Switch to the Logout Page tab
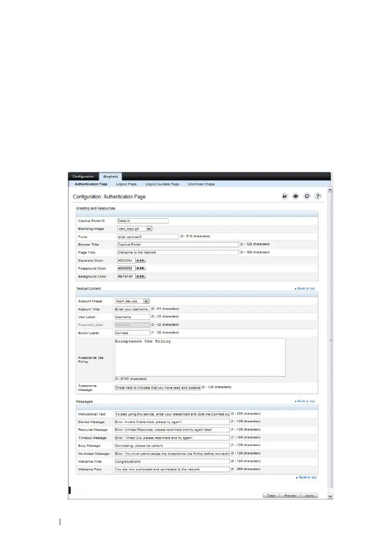The width and height of the screenshot is (392, 556). point(126,184)
